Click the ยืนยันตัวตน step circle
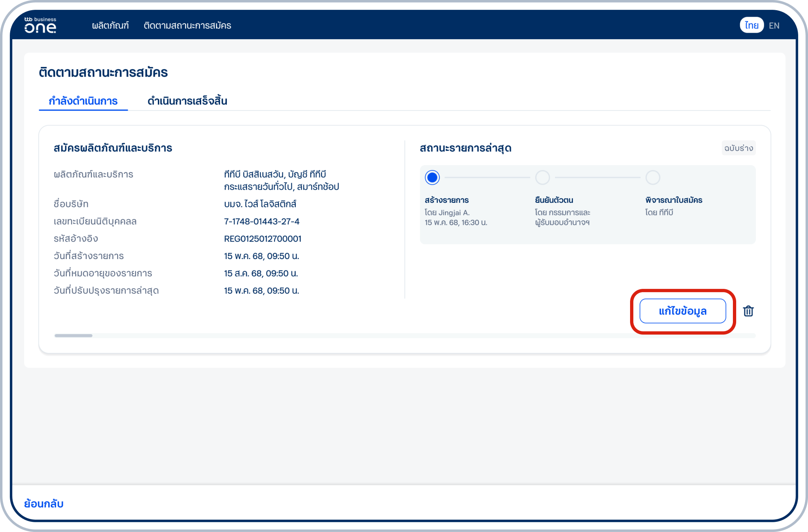This screenshot has height=532, width=808. (542, 177)
